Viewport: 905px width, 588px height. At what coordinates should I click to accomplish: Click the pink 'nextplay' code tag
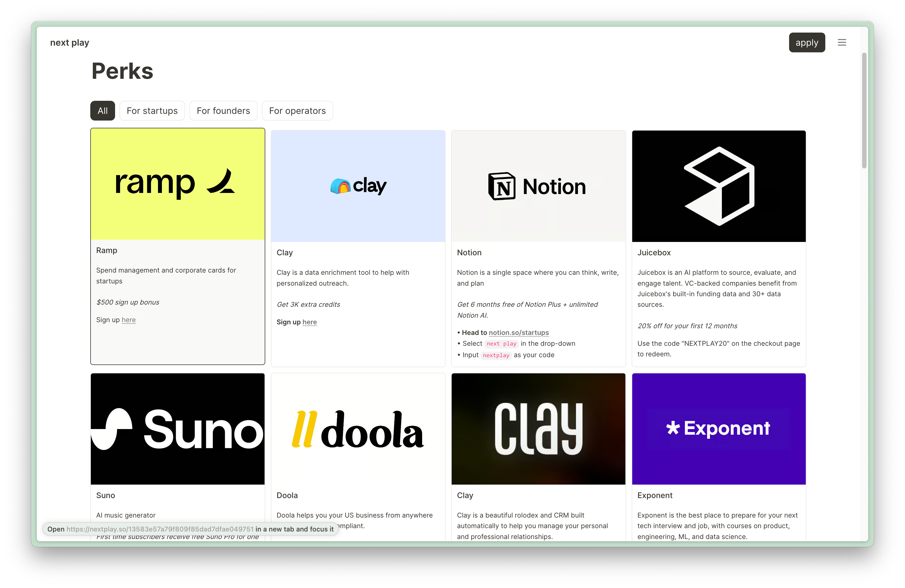496,356
